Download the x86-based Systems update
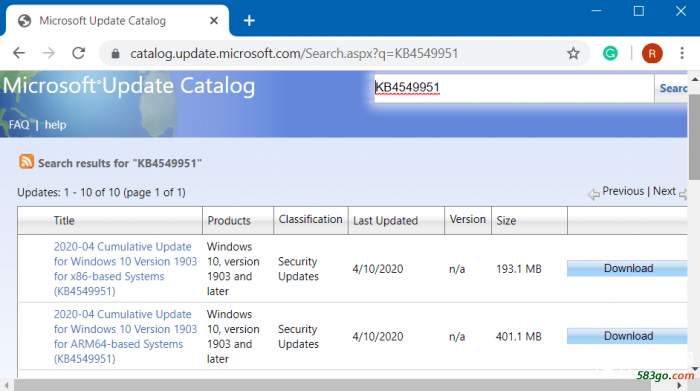The width and height of the screenshot is (700, 391). (627, 269)
